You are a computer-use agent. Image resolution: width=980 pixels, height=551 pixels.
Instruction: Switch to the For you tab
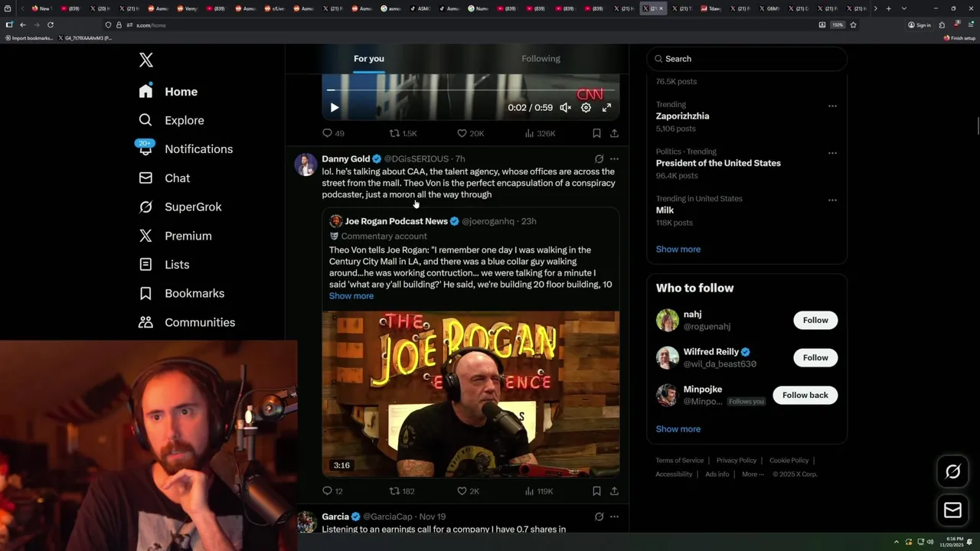369,59
